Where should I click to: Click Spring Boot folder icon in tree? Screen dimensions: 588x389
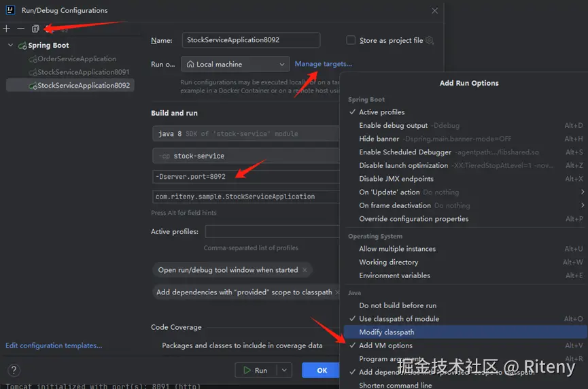[22, 46]
